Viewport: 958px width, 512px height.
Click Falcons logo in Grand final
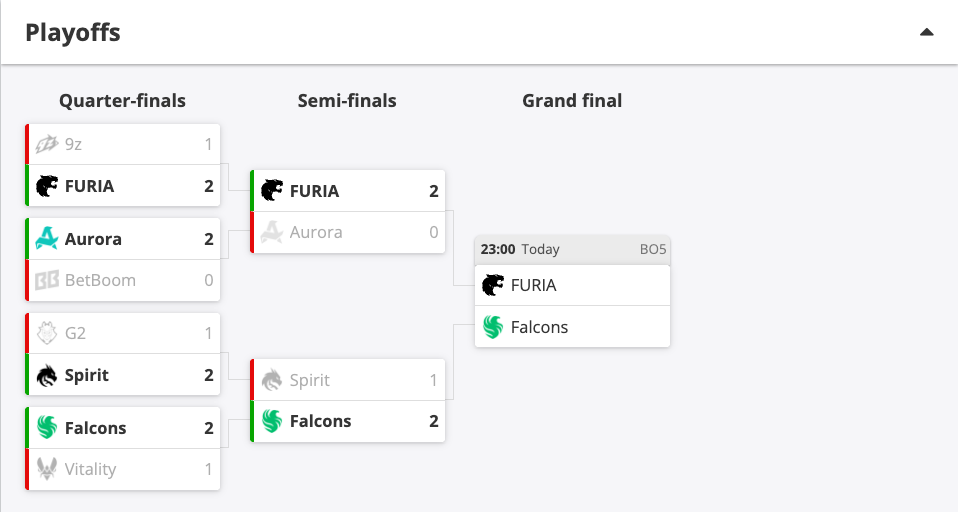pyautogui.click(x=492, y=327)
